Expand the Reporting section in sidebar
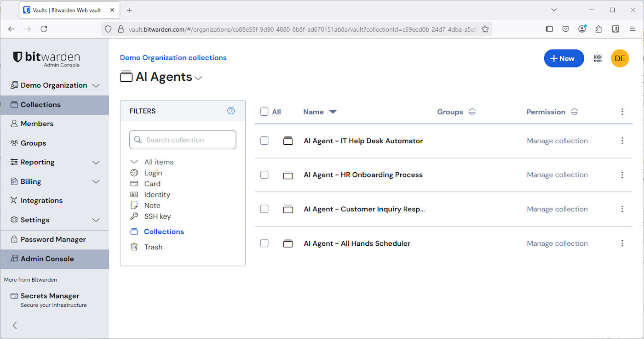 96,162
